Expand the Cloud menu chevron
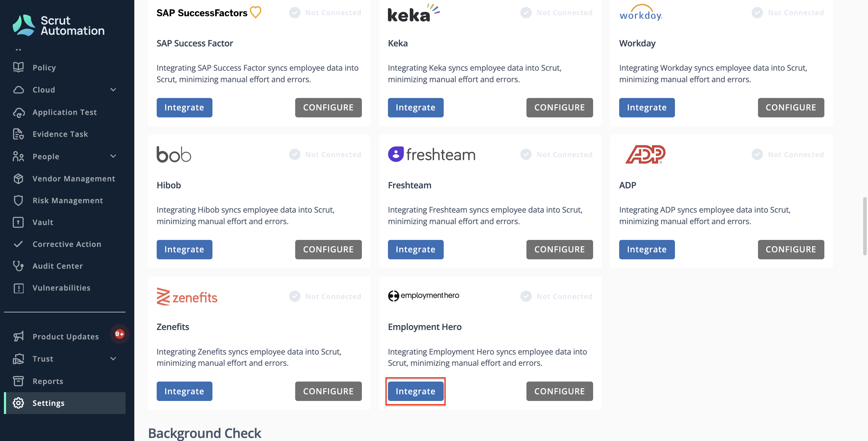This screenshot has width=868, height=441. coord(114,90)
